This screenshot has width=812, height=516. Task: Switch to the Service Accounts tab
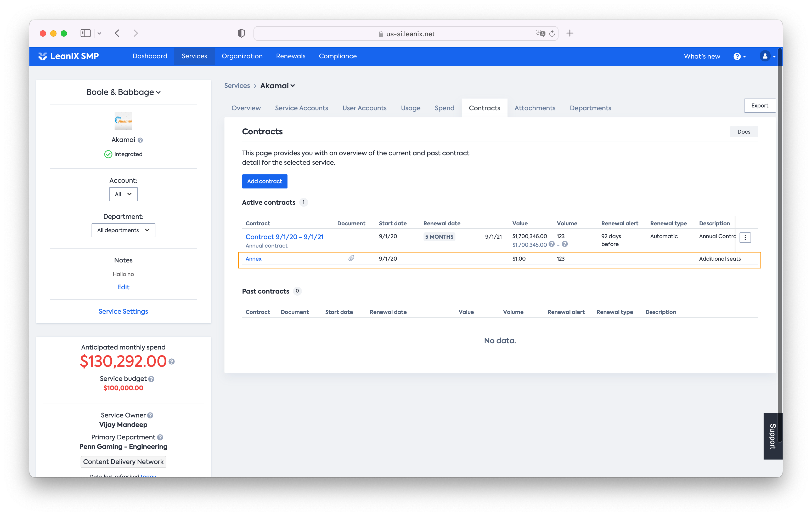(x=301, y=108)
